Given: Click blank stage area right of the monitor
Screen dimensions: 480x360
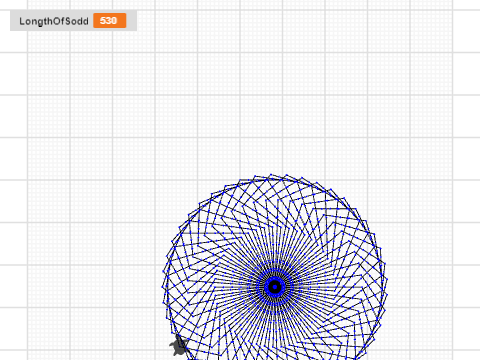Looking at the screenshot, I should click(267, 21).
